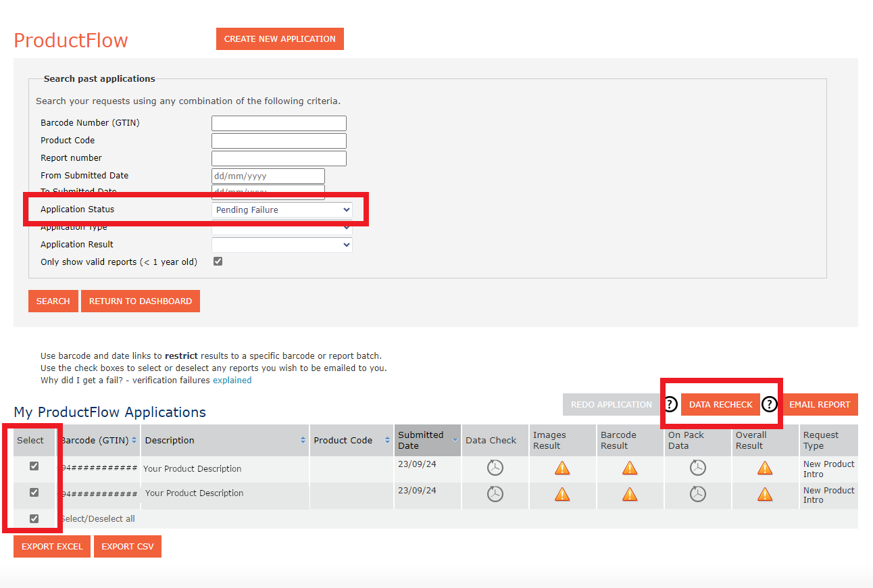
Task: Click the Export Excel button
Action: [52, 547]
